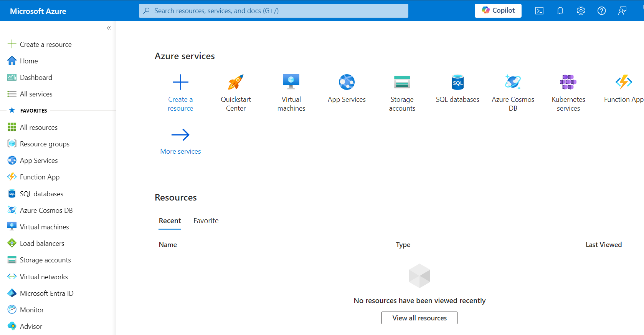Screen dimensions: 644x335
Task: Open the Quickstart Center rocket tile
Action: click(x=236, y=93)
